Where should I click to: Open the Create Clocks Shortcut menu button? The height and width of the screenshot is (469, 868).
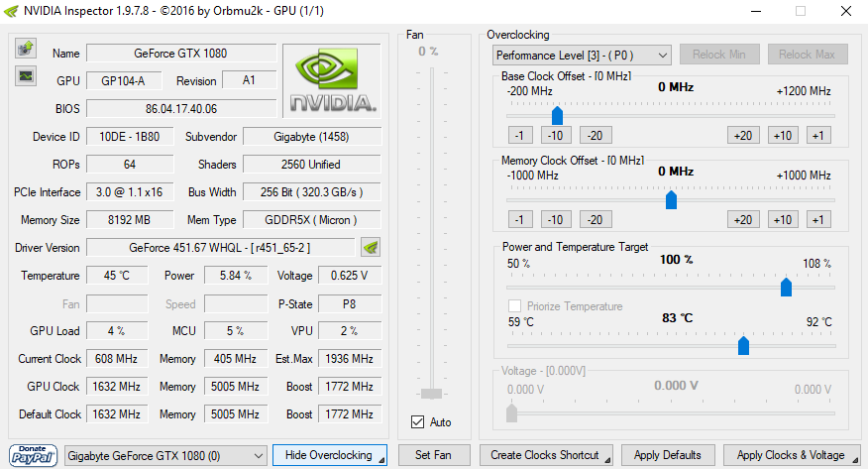546,455
